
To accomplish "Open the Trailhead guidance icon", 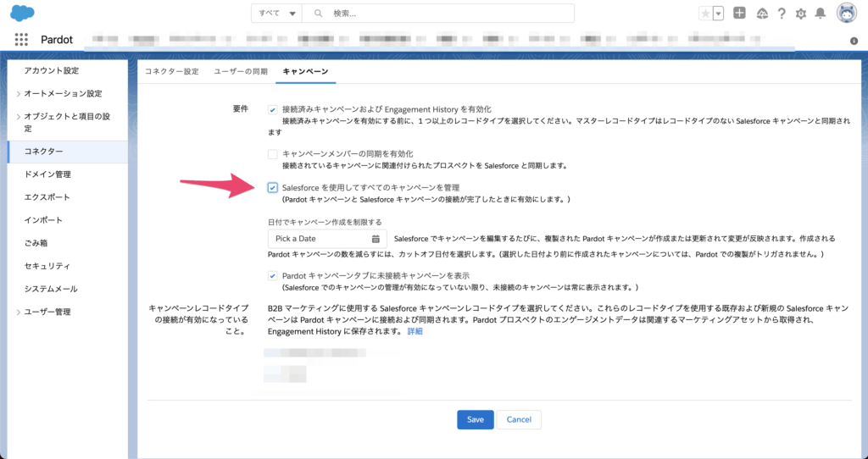I will (x=762, y=14).
